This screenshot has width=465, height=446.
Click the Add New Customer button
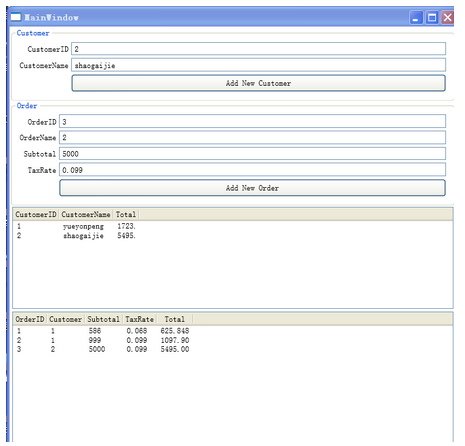[x=258, y=83]
